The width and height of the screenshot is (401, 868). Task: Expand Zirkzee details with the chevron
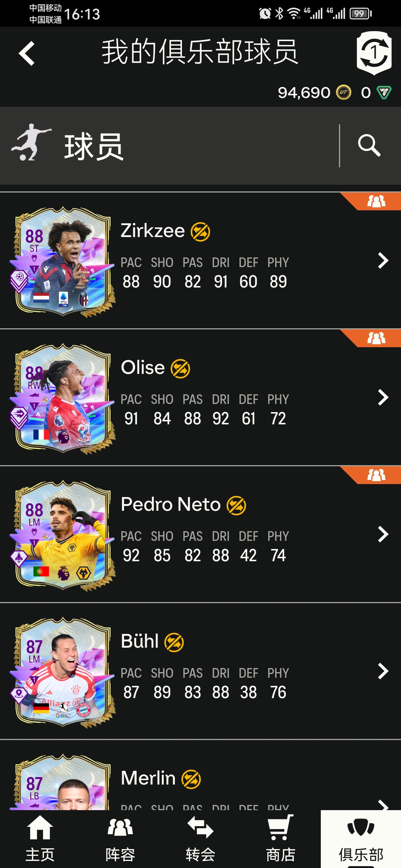coord(383,260)
